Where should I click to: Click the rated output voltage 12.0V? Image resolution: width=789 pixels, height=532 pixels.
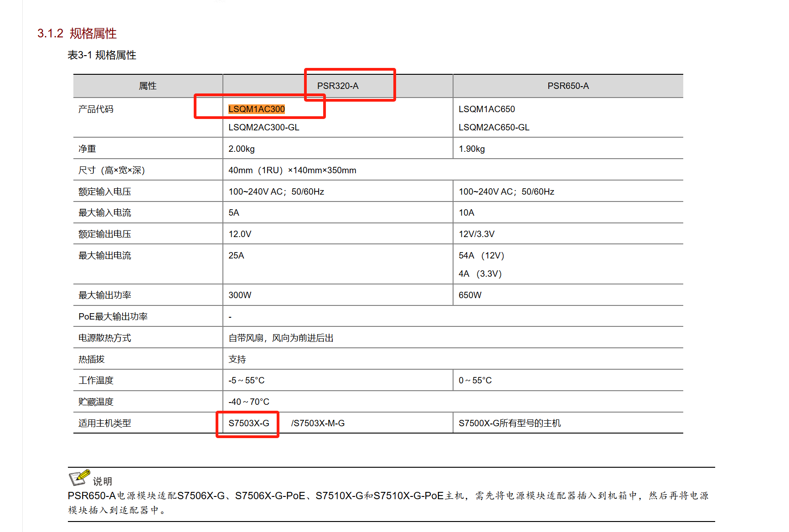[x=240, y=234]
